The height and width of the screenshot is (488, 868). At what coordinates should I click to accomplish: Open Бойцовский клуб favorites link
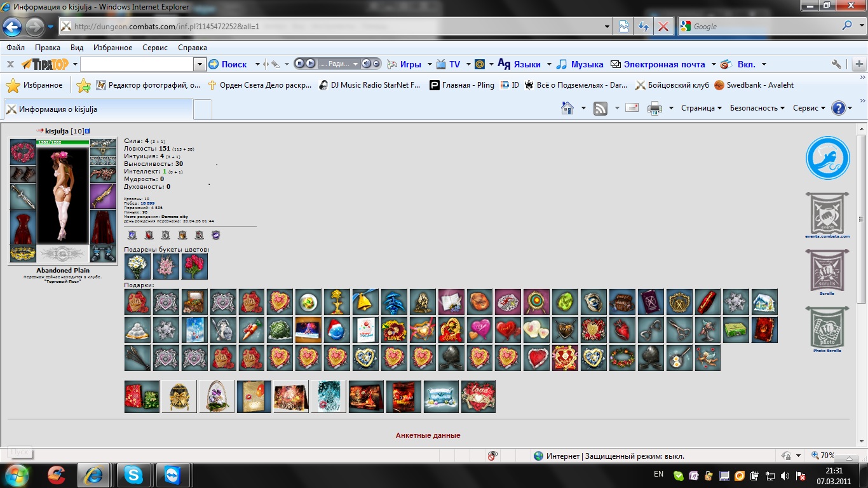(x=672, y=85)
